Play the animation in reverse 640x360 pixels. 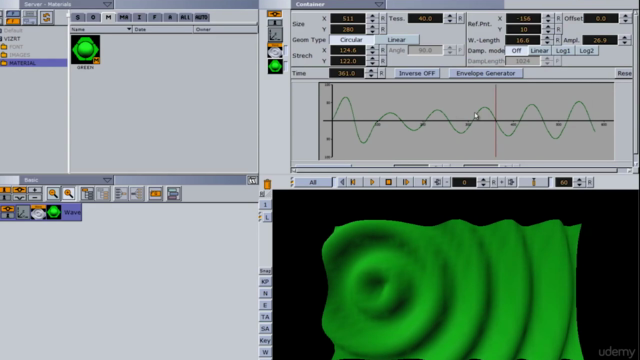pos(342,182)
